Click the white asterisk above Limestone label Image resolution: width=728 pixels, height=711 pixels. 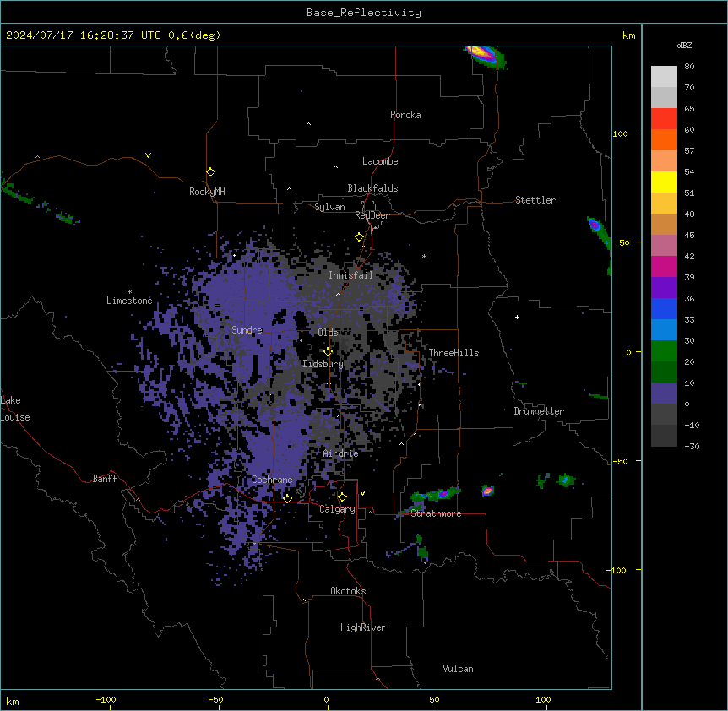pos(129,291)
